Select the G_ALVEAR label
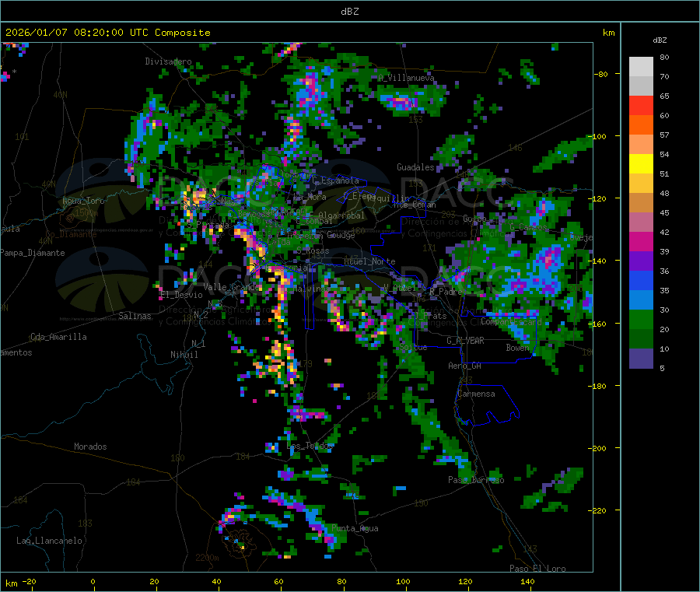The width and height of the screenshot is (700, 592). (466, 341)
